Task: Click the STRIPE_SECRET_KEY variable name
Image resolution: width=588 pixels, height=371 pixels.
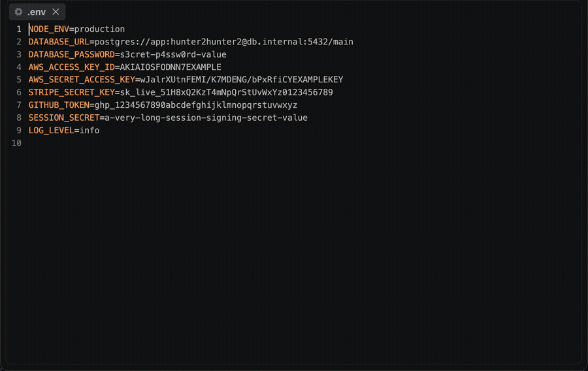Action: pos(72,93)
